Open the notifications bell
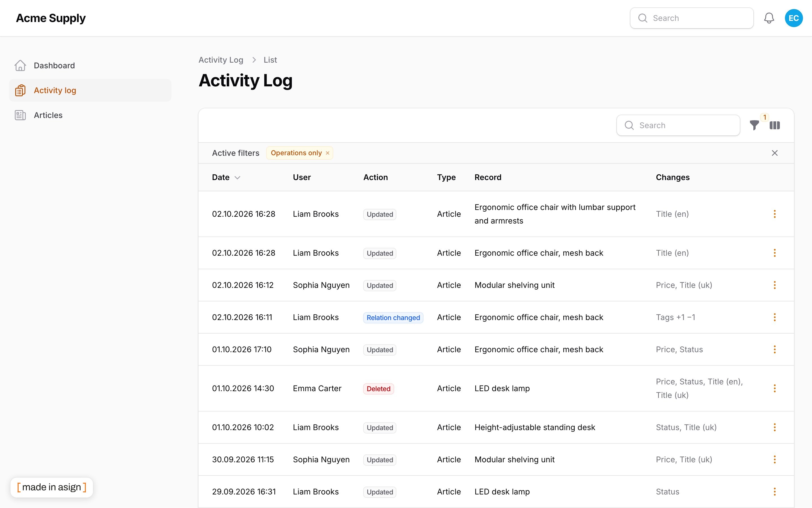The height and width of the screenshot is (508, 812). [769, 18]
